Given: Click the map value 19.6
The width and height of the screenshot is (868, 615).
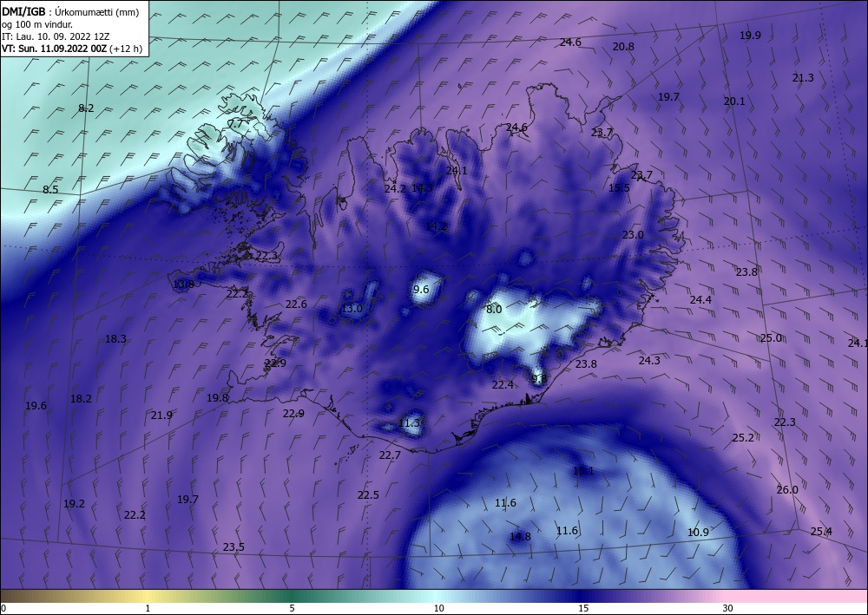Looking at the screenshot, I should [36, 406].
